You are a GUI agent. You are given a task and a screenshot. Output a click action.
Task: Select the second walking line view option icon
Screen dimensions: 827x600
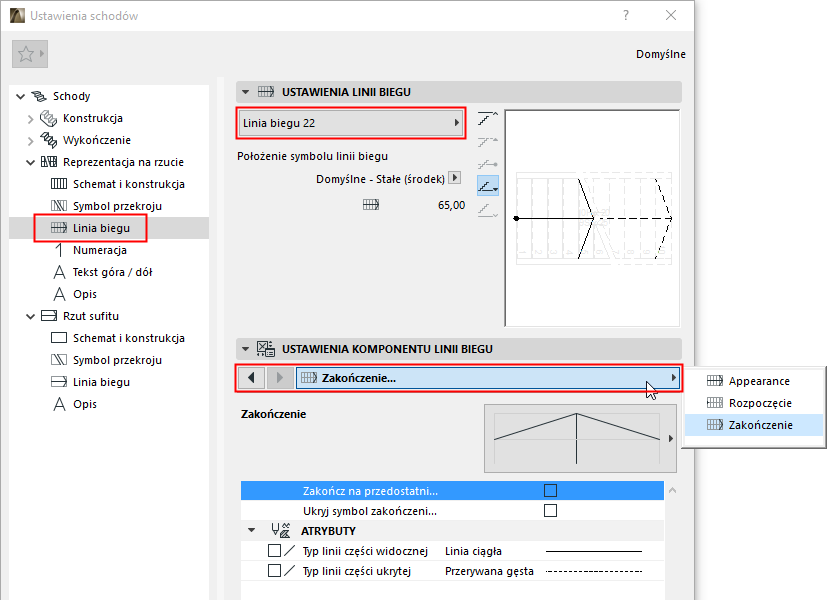tap(487, 141)
